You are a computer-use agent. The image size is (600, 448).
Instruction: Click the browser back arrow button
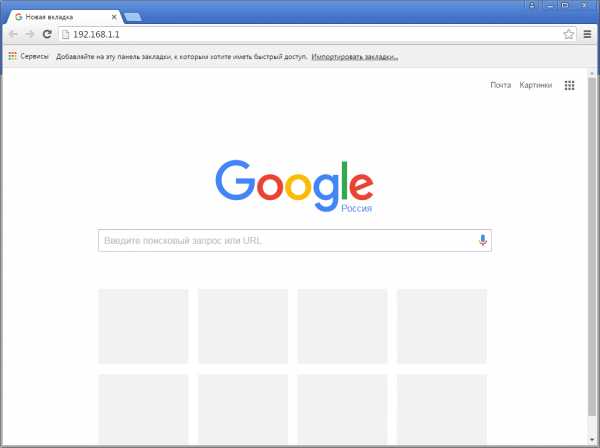(x=13, y=34)
